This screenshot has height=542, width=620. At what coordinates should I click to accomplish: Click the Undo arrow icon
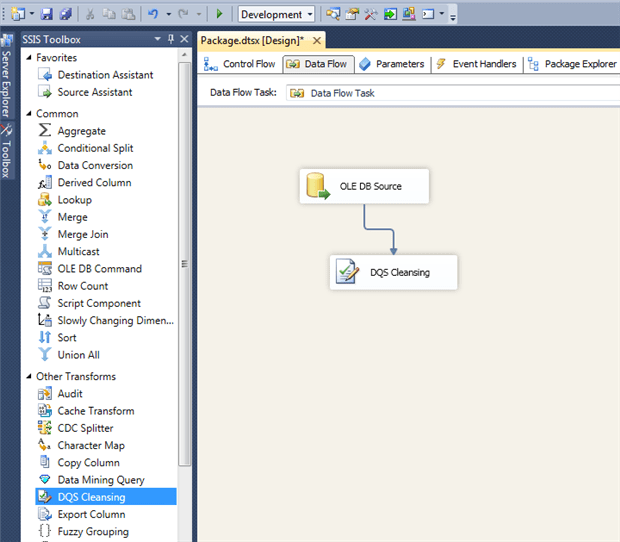[153, 14]
